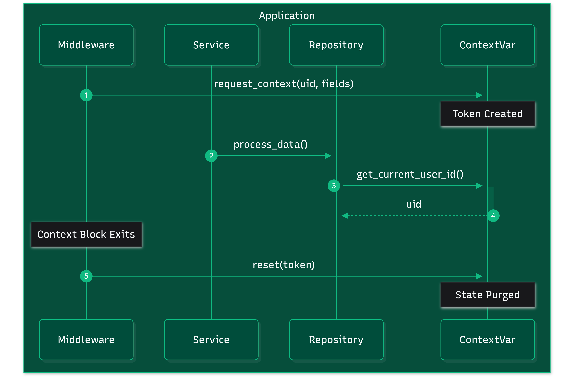This screenshot has width=569, height=392.
Task: Click the process_data() message label
Action: click(270, 144)
